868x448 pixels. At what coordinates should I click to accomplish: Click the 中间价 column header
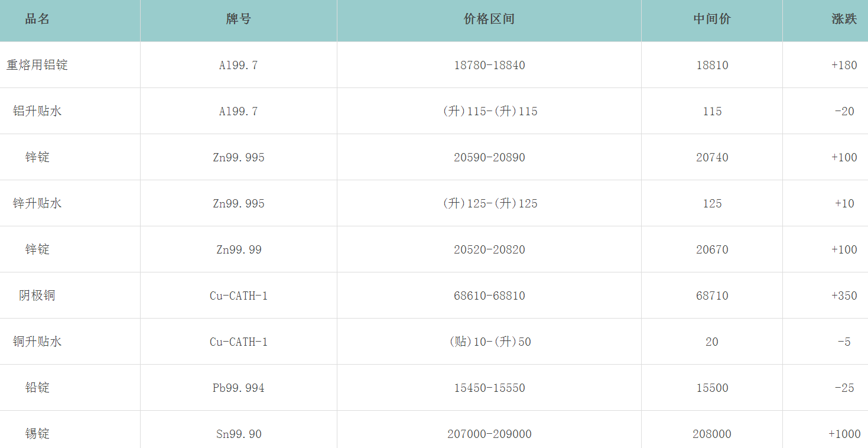712,19
